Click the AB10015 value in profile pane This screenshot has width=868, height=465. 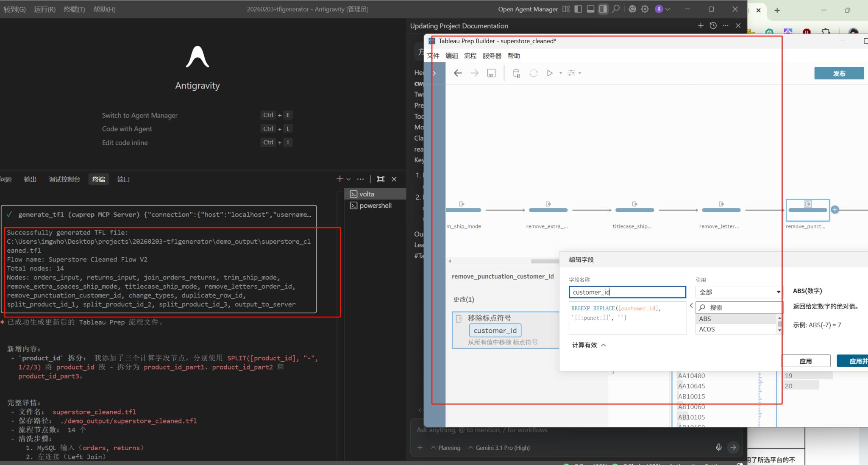[691, 396]
